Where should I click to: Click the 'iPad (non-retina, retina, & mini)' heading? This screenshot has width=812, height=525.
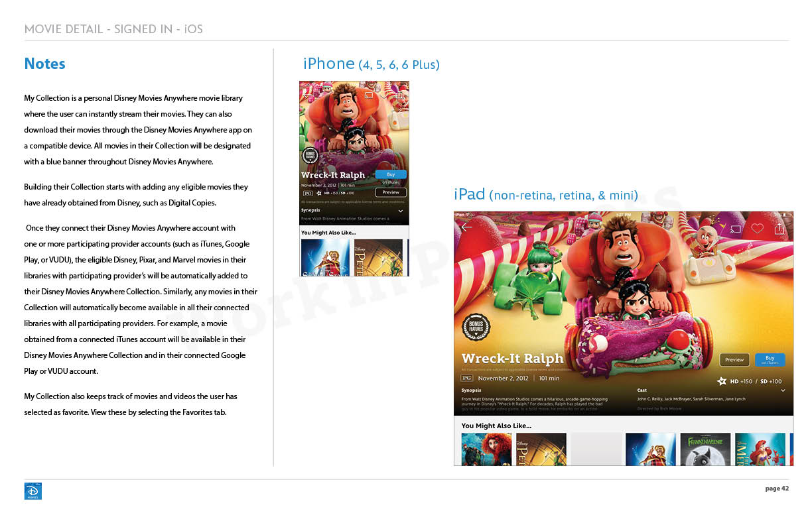(x=546, y=194)
